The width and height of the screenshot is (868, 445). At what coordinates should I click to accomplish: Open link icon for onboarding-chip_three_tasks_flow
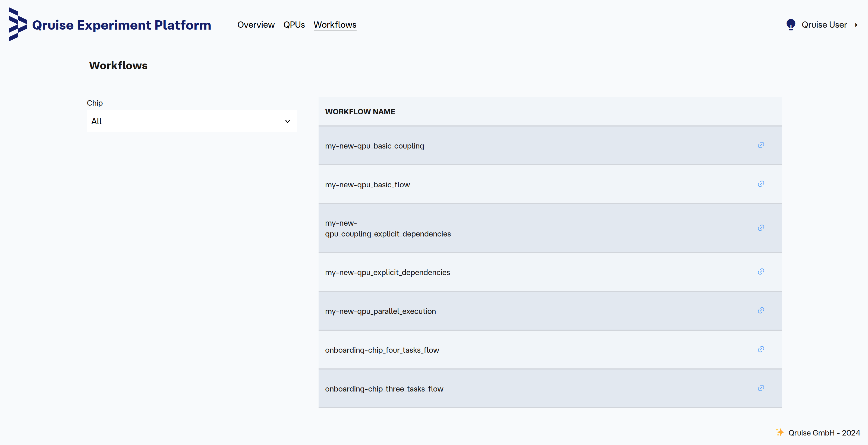tap(761, 388)
